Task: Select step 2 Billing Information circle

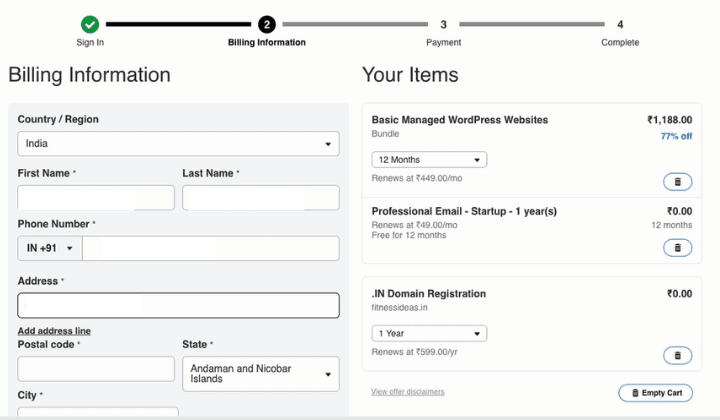Action: [267, 24]
